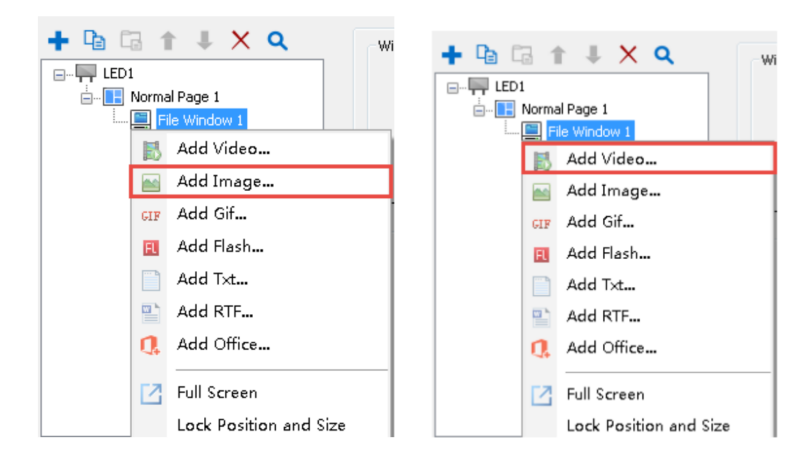Choose Lock Position and Size in left menu

(x=261, y=425)
